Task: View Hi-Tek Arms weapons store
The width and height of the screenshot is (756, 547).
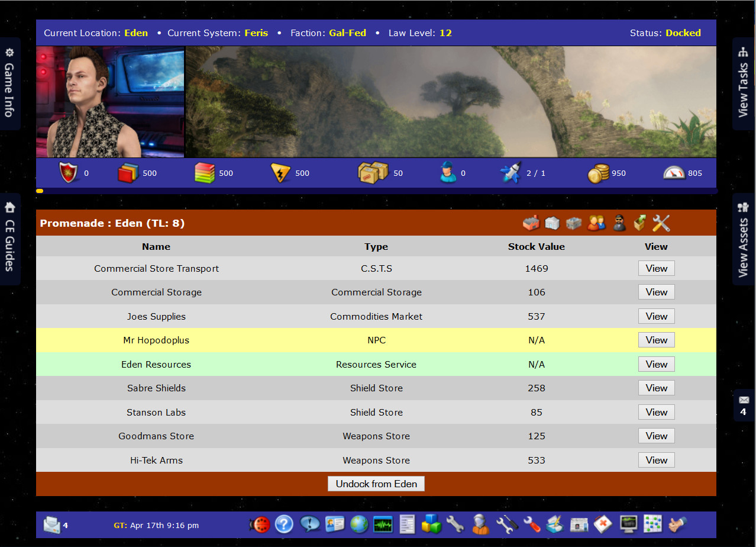Action: pyautogui.click(x=656, y=460)
